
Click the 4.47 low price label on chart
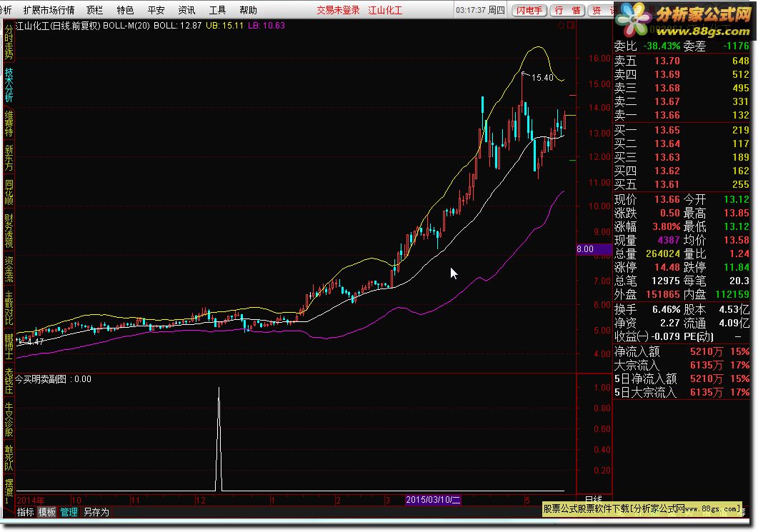click(35, 341)
